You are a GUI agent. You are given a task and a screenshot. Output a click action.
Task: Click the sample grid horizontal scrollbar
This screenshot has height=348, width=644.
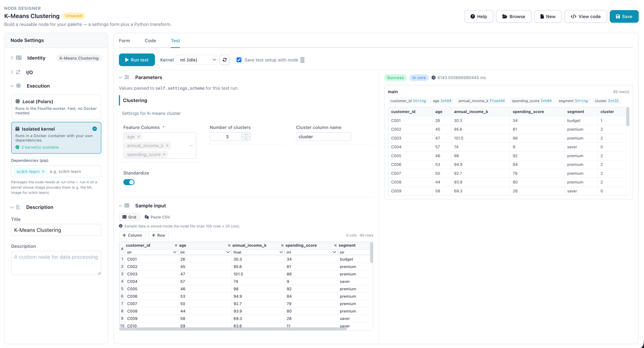point(233,329)
